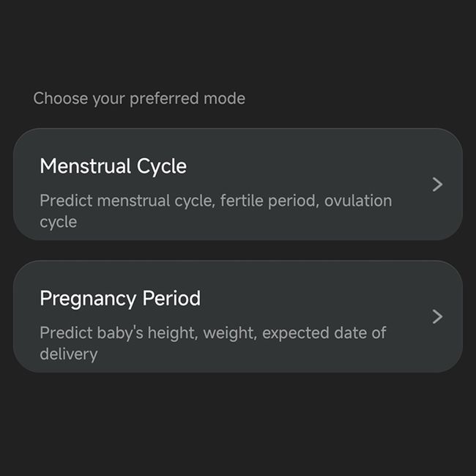Screen dimensions: 476x476
Task: Select the Pregnancy Period title text
Action: coord(120,298)
